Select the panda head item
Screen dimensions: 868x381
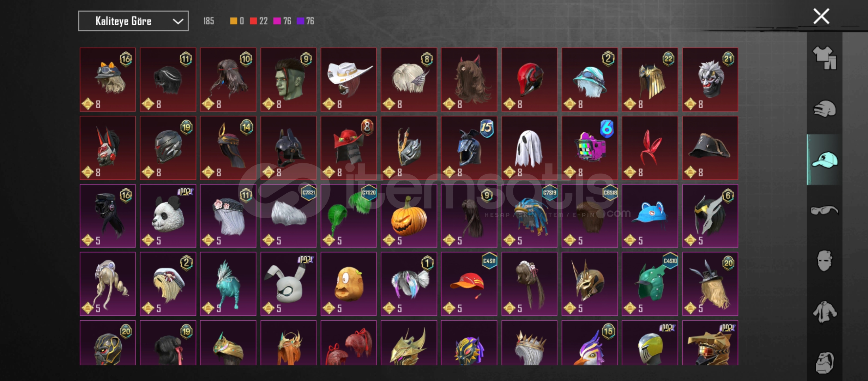168,216
